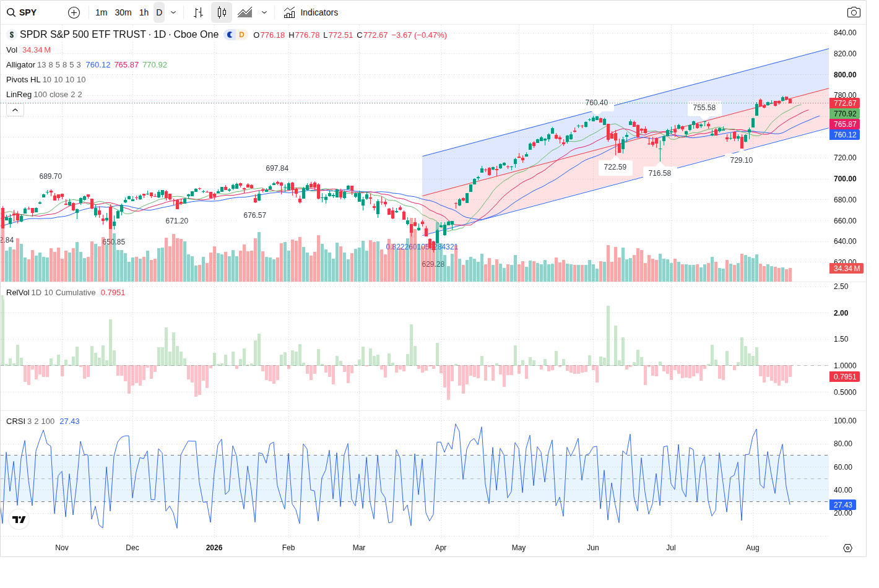Click the 760.40 pivot high label
This screenshot has width=879, height=588.
(597, 103)
